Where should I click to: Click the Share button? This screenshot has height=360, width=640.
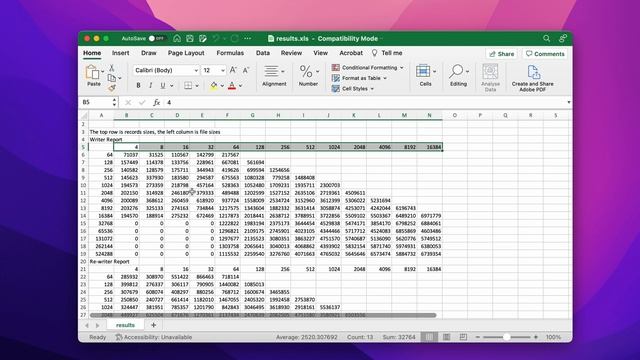click(x=502, y=54)
